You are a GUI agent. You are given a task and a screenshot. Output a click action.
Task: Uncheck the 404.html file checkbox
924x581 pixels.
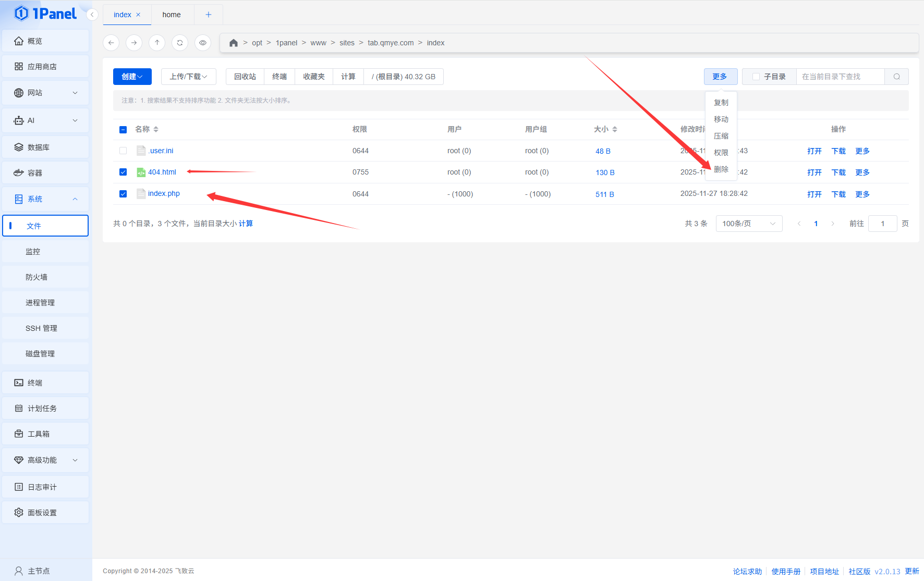(123, 172)
